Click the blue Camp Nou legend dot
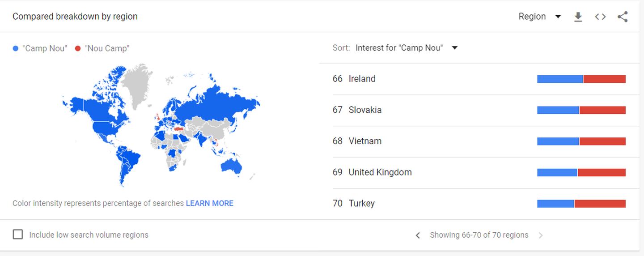This screenshot has height=256, width=644. click(x=16, y=48)
